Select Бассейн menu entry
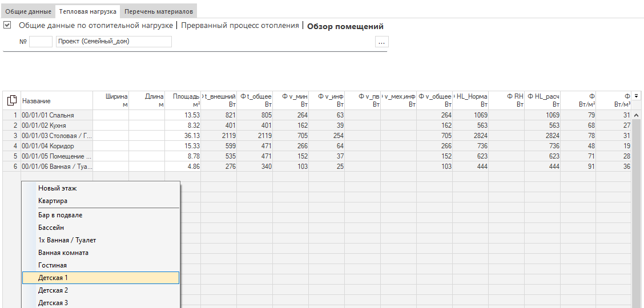Viewport: 644px width, 308px height. tap(100, 227)
